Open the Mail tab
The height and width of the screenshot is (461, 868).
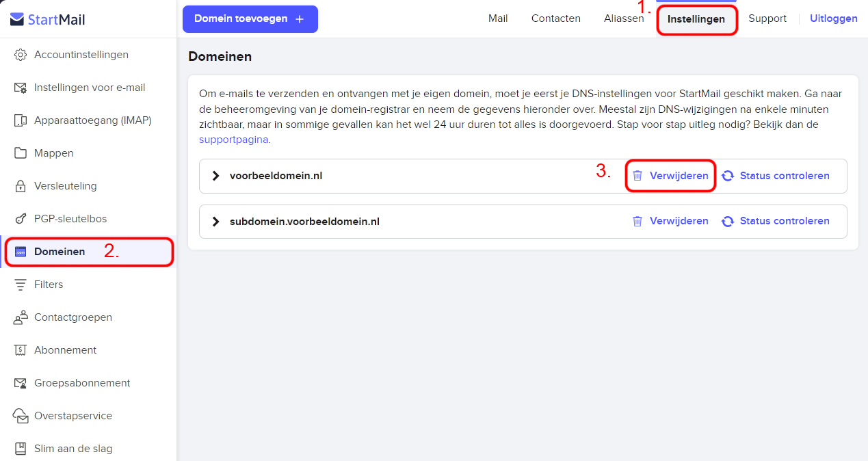[498, 18]
